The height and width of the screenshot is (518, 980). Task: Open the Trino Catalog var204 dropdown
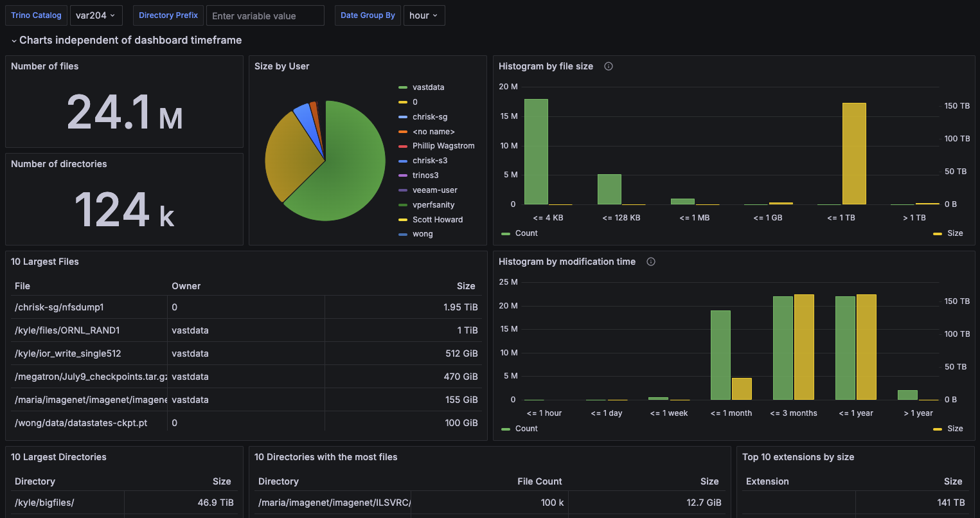96,15
